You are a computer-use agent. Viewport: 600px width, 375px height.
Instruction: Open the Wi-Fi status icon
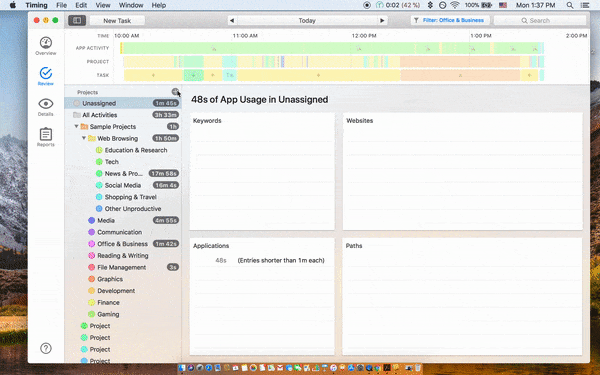point(455,5)
